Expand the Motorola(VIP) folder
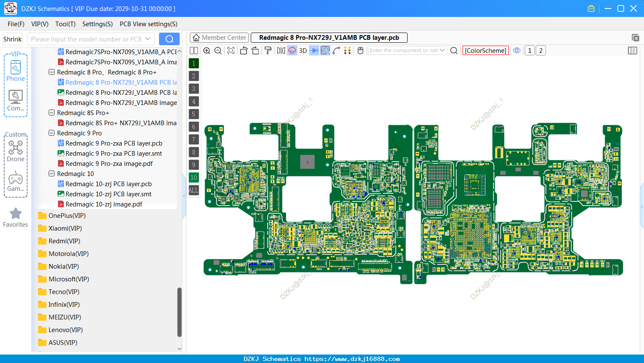The height and width of the screenshot is (363, 644). [x=69, y=254]
